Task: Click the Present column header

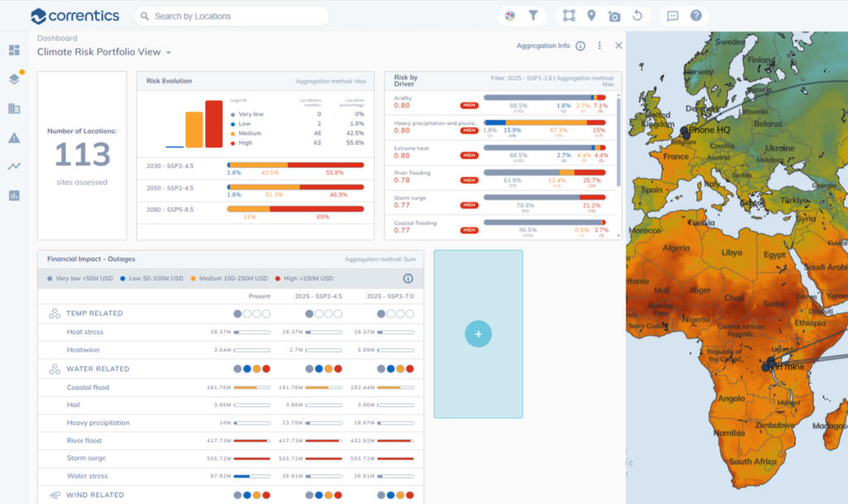Action: click(259, 296)
